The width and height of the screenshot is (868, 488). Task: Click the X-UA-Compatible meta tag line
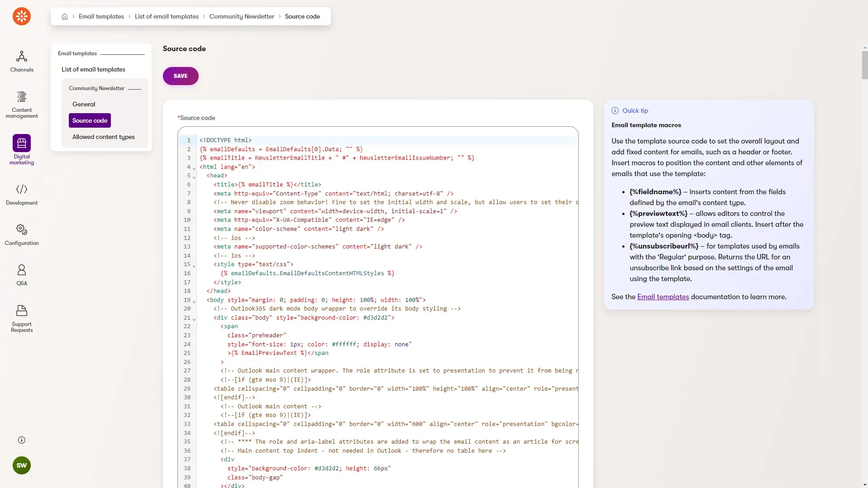(x=309, y=220)
